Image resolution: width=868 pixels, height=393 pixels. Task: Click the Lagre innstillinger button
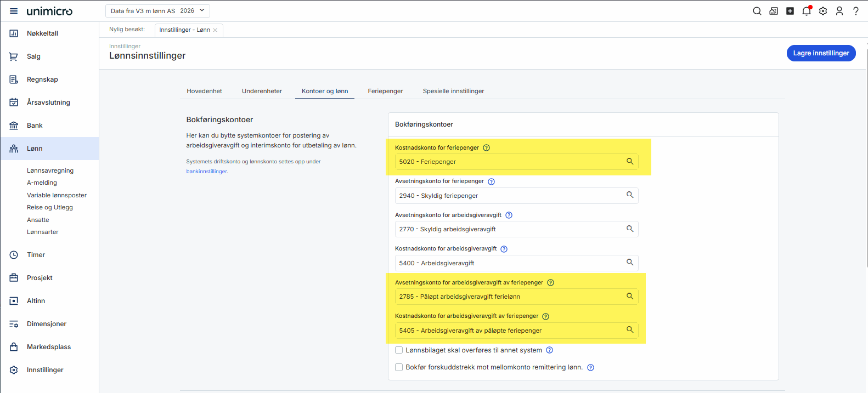pyautogui.click(x=821, y=53)
